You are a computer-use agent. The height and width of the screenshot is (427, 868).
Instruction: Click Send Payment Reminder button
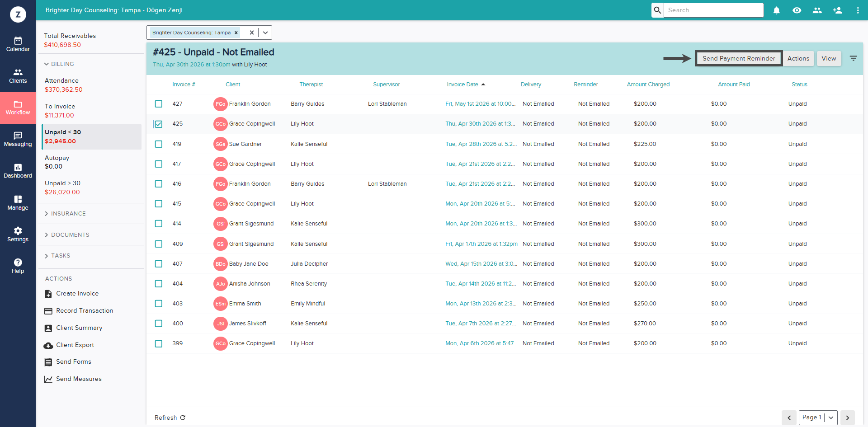pyautogui.click(x=739, y=58)
